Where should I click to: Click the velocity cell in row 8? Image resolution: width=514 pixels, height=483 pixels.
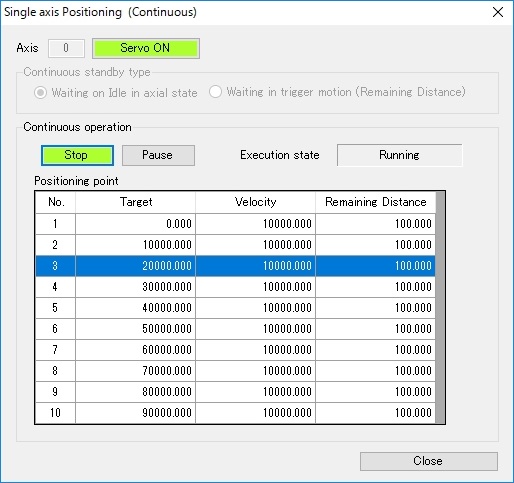coord(255,371)
